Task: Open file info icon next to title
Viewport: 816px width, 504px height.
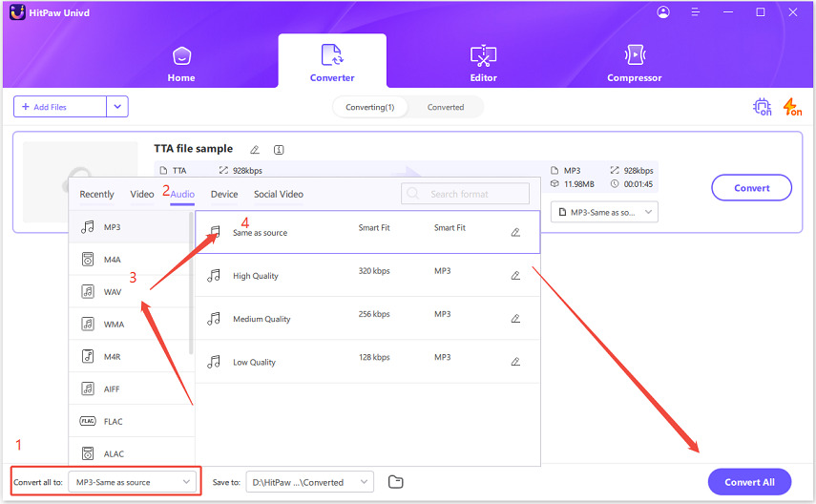Action: pyautogui.click(x=279, y=150)
